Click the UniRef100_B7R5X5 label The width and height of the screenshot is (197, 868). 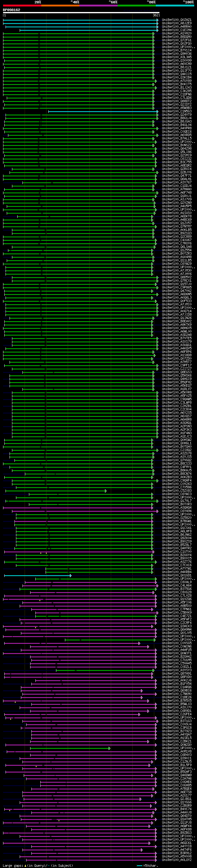[x=176, y=700]
